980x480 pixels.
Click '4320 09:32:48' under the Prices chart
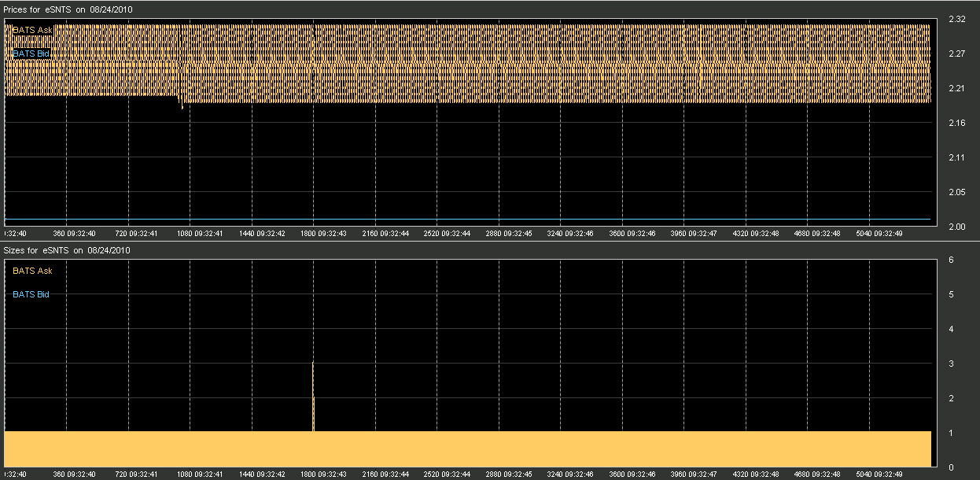pyautogui.click(x=756, y=234)
